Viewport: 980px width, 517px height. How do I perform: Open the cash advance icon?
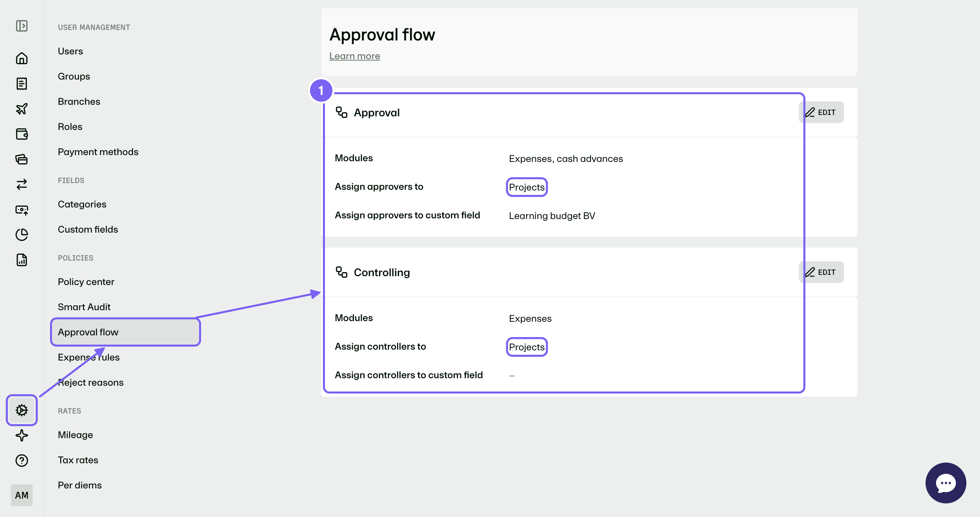(22, 210)
